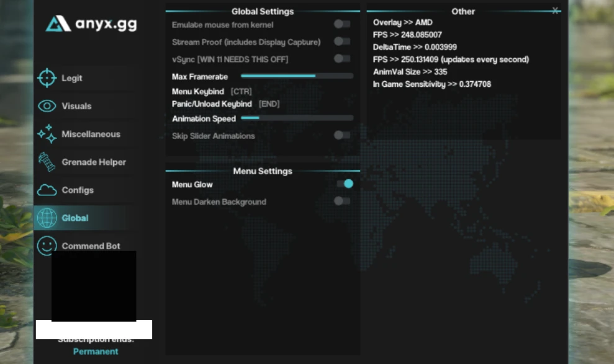Open the Legit tab

(x=86, y=78)
